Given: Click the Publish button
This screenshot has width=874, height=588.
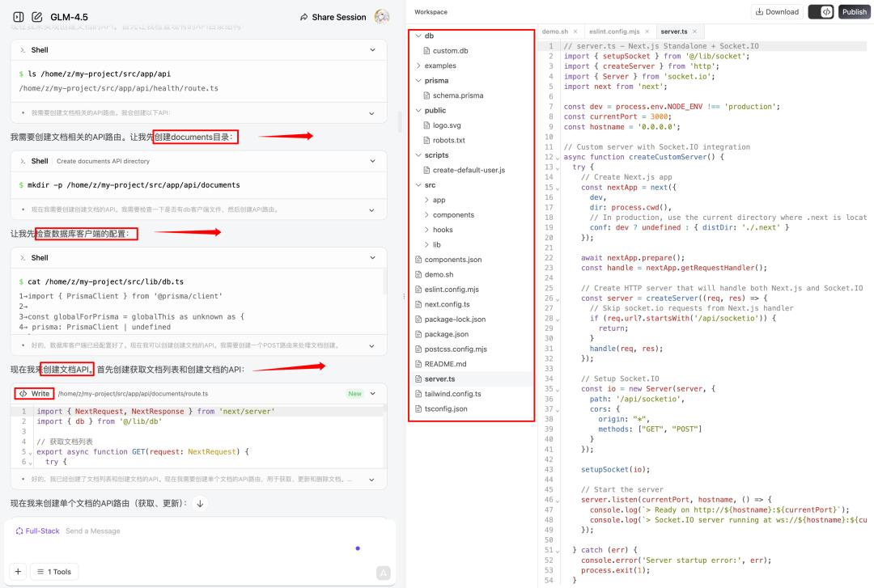Looking at the screenshot, I should click(x=854, y=12).
